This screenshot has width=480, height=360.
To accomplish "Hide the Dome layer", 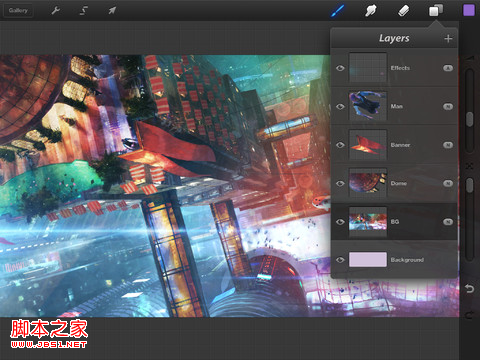I will tap(340, 183).
